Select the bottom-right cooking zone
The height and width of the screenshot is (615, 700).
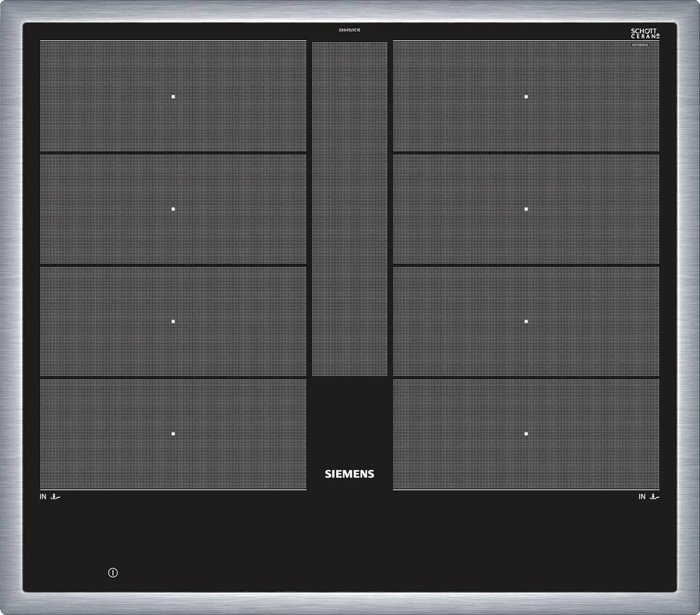pyautogui.click(x=526, y=434)
